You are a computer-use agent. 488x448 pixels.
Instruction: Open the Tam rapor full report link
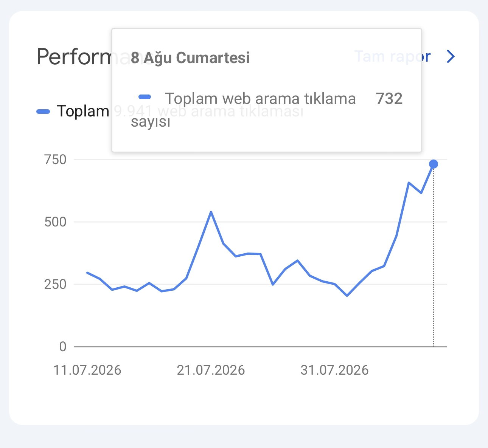(x=392, y=57)
